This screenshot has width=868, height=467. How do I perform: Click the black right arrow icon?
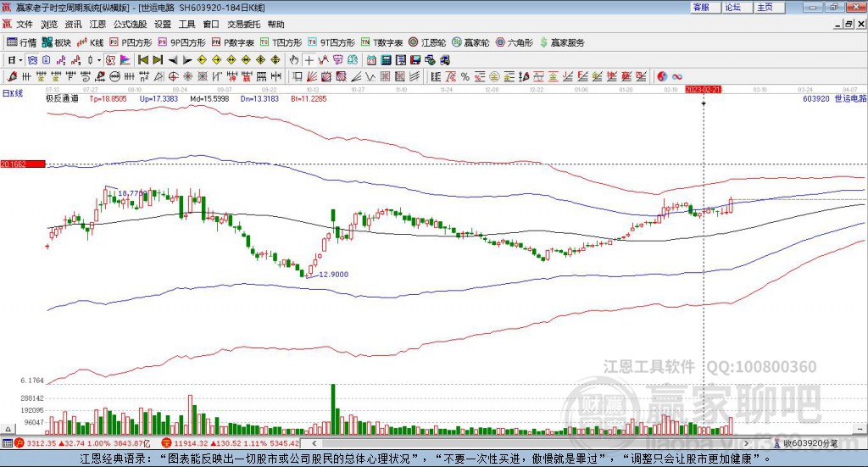[187, 60]
